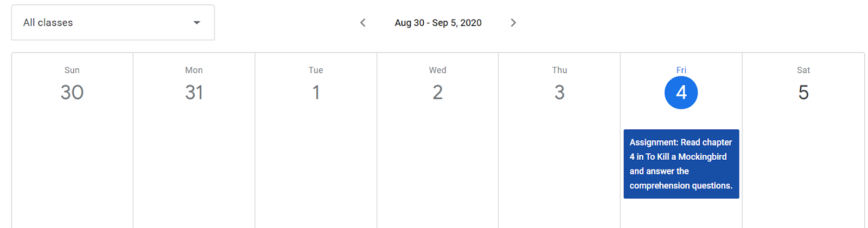The image size is (868, 228).
Task: Click the empty area in the Sunday column
Action: [72, 168]
